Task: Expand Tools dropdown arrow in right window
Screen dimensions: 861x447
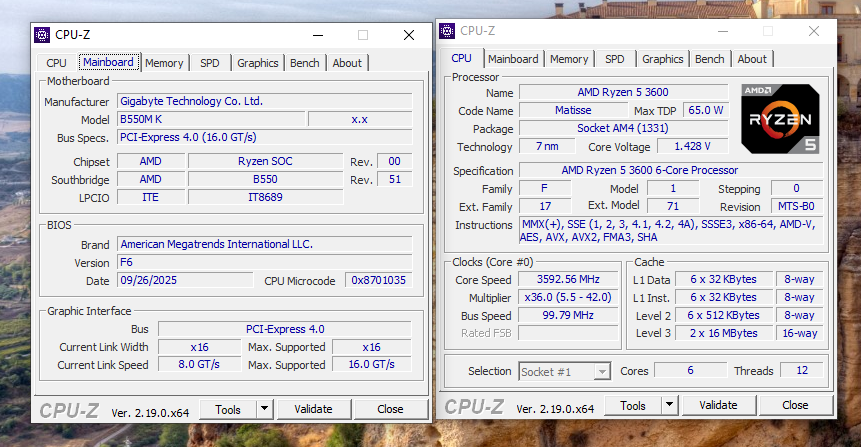Action: (669, 406)
